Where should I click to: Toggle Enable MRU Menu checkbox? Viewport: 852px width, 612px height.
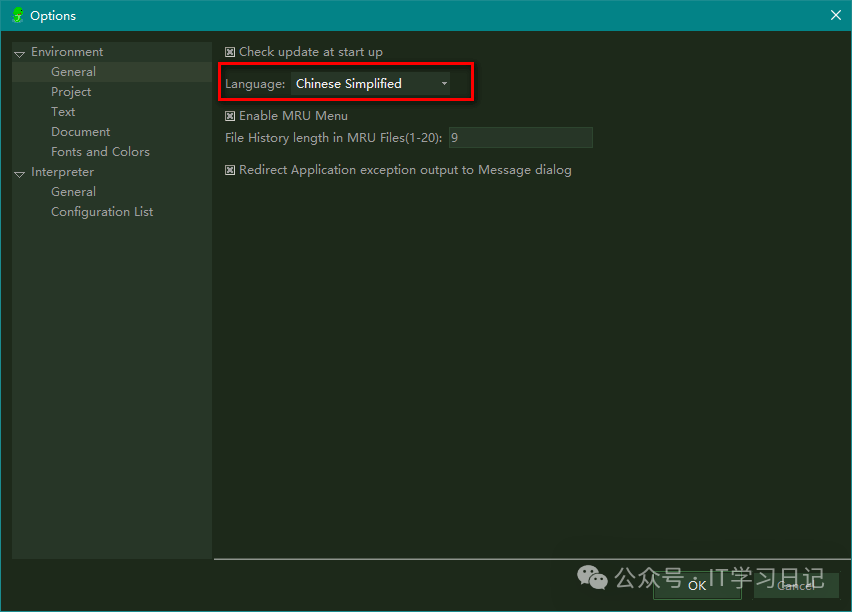coord(230,116)
